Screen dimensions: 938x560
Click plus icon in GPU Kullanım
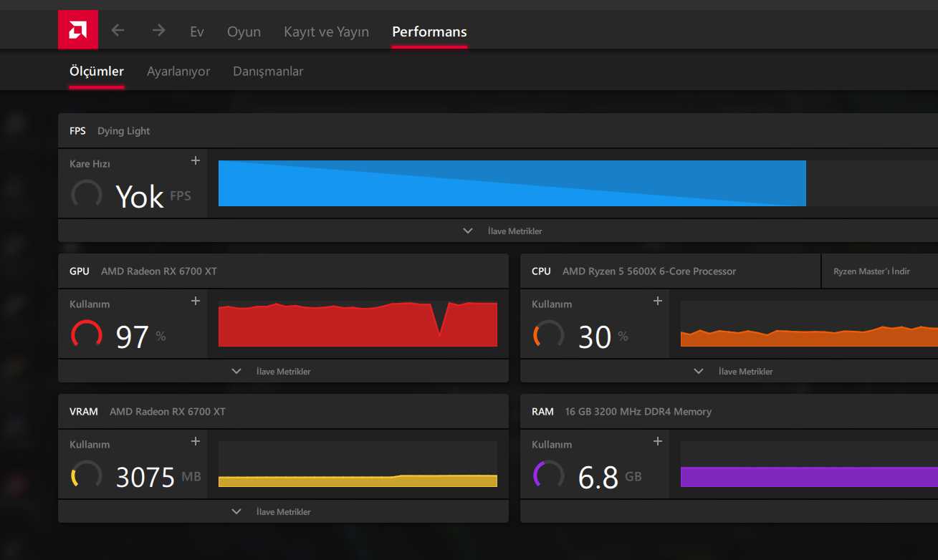pos(195,301)
